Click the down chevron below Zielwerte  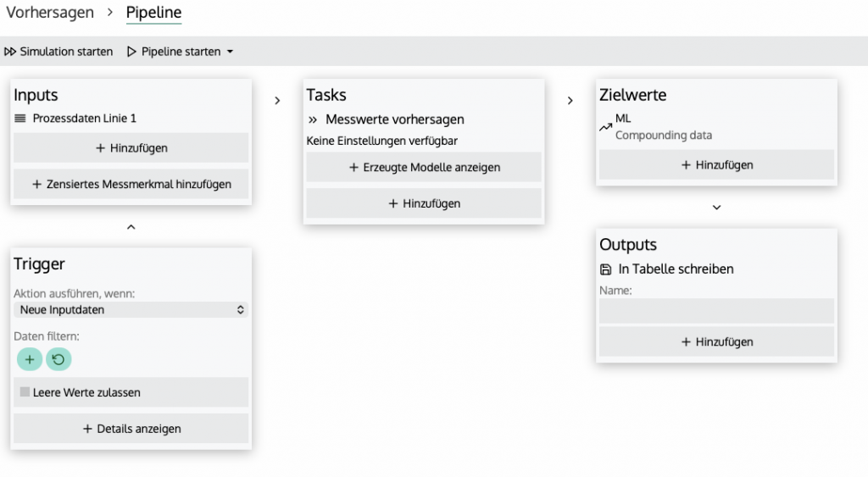(716, 207)
